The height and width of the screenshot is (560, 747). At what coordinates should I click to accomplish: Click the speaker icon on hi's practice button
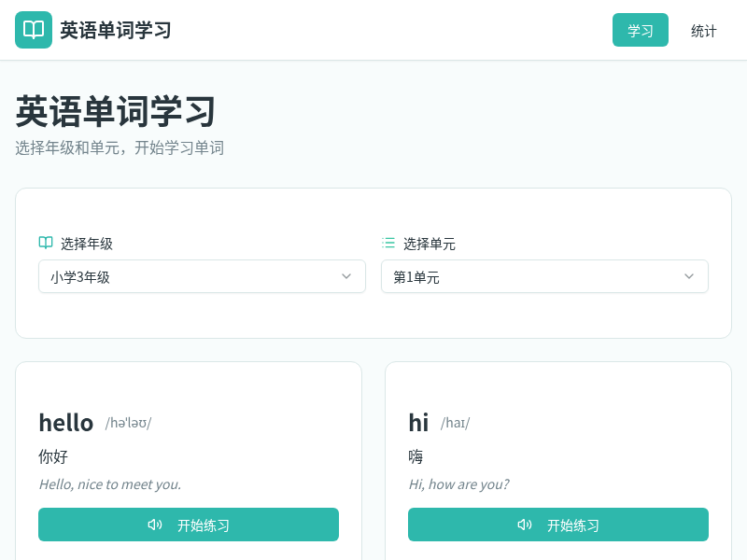[x=525, y=525]
